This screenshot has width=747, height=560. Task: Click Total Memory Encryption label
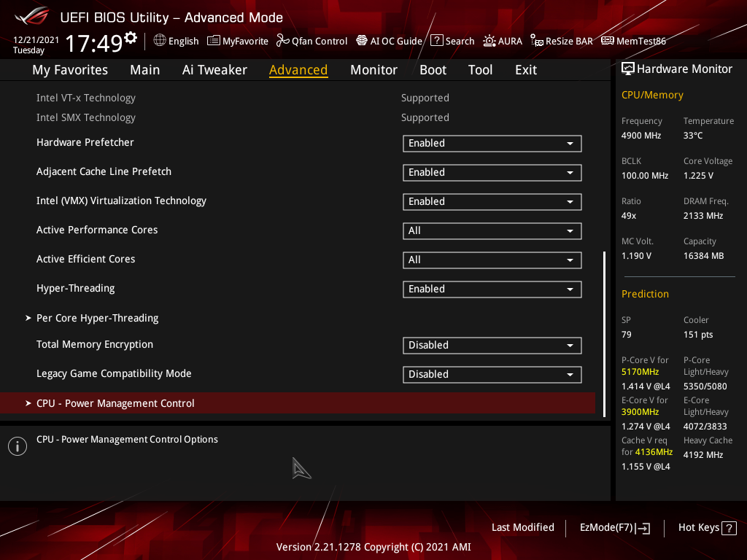(x=95, y=345)
